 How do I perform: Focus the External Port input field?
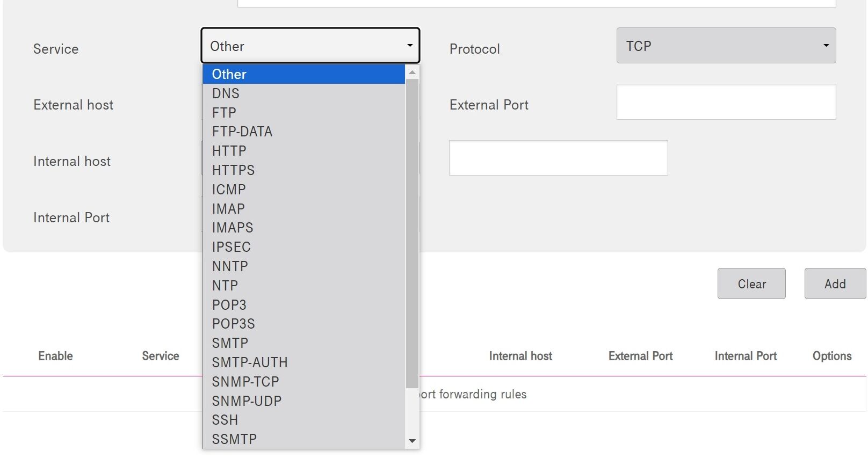pos(726,102)
